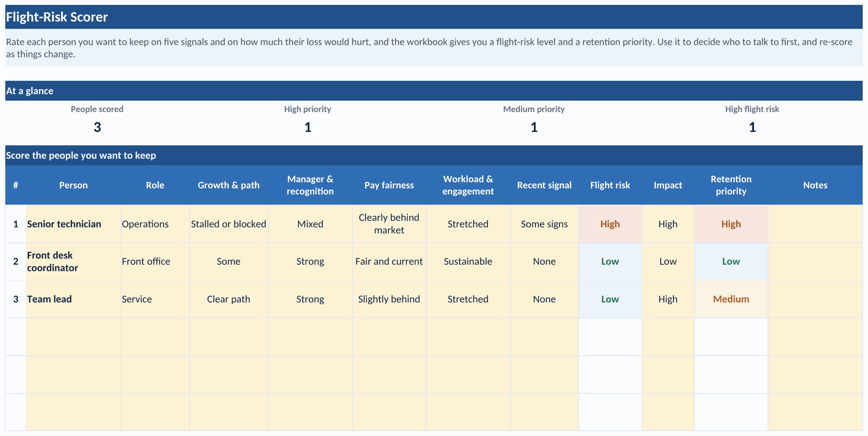Screen dimensions: 868x436
Task: Select the Team lead name cell
Action: (74, 299)
